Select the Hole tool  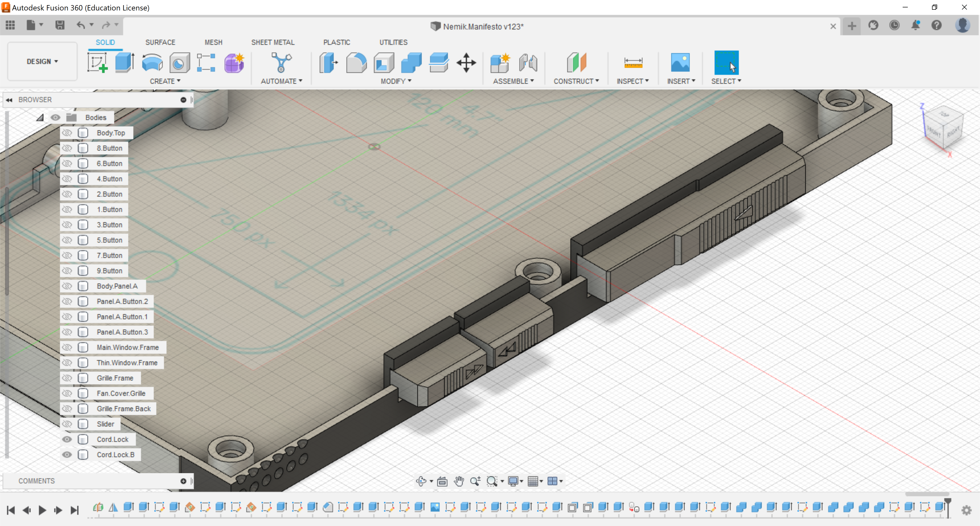point(179,63)
